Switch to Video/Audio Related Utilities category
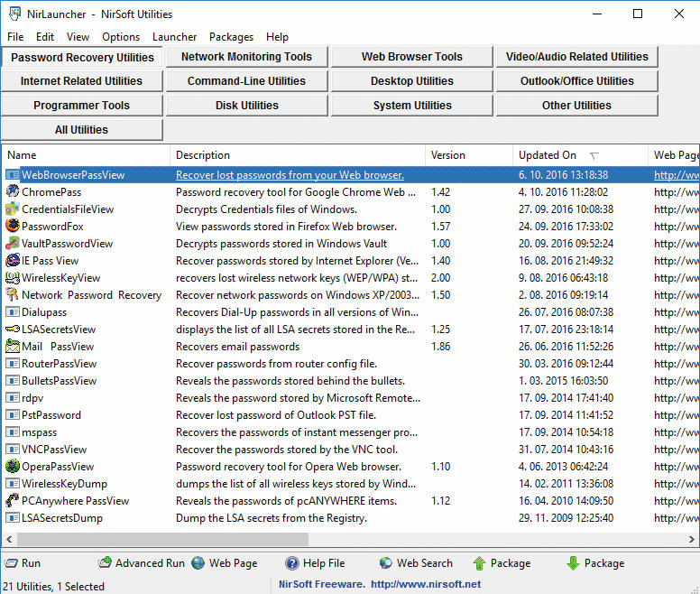 point(576,57)
